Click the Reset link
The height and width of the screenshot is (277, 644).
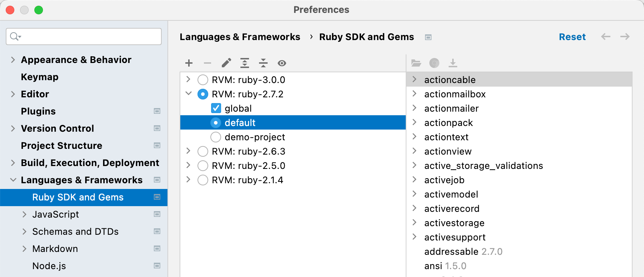(x=572, y=37)
